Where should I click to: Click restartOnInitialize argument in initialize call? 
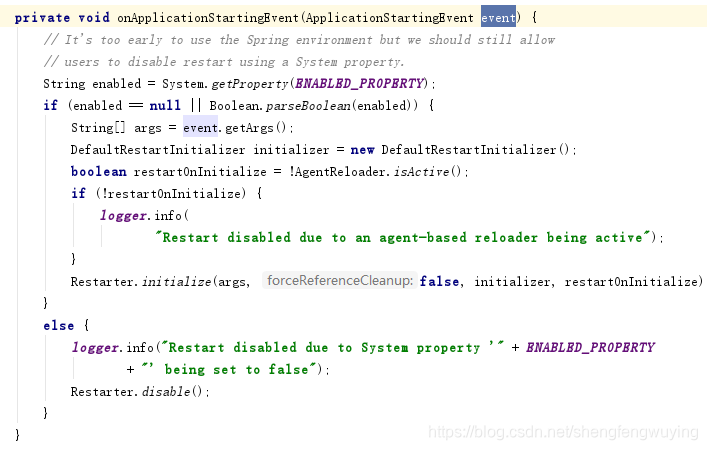(x=631, y=282)
